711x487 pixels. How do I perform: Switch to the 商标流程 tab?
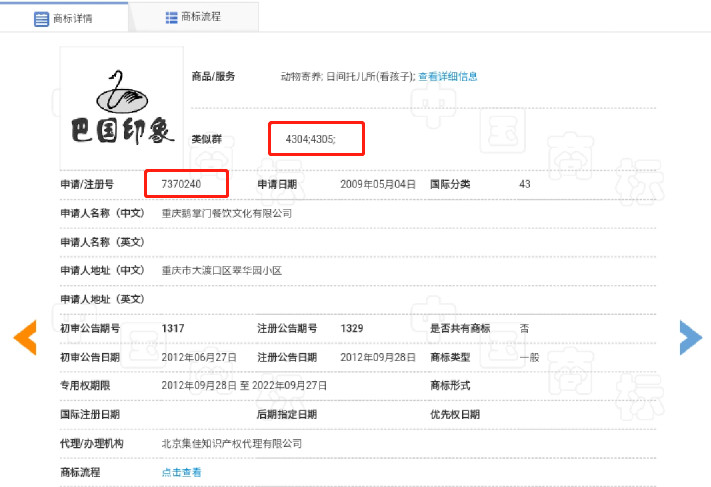(x=194, y=17)
